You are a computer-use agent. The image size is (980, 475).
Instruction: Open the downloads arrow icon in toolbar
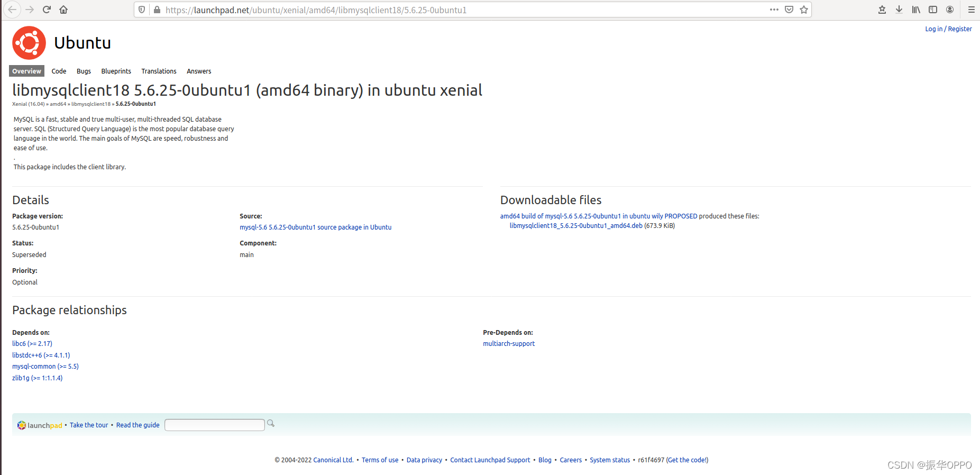point(899,10)
